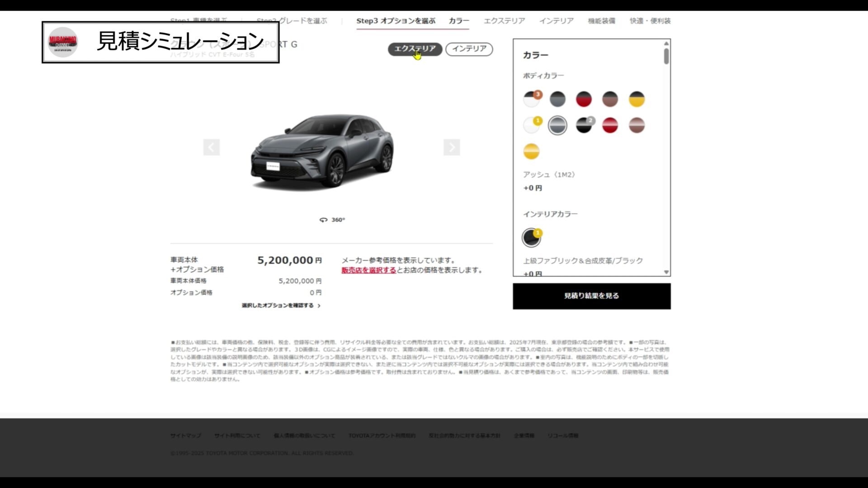
Task: Click the 5,200,000 円 total price
Action: (290, 260)
